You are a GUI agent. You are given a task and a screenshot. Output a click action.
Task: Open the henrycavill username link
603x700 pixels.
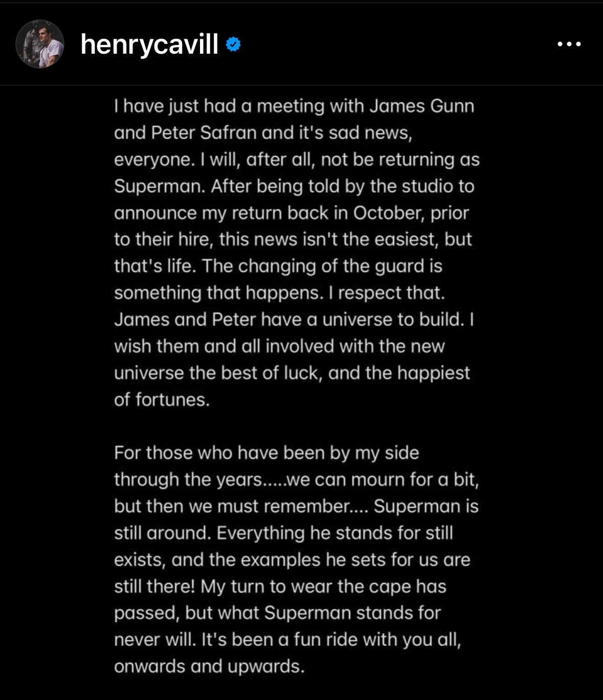[x=149, y=44]
